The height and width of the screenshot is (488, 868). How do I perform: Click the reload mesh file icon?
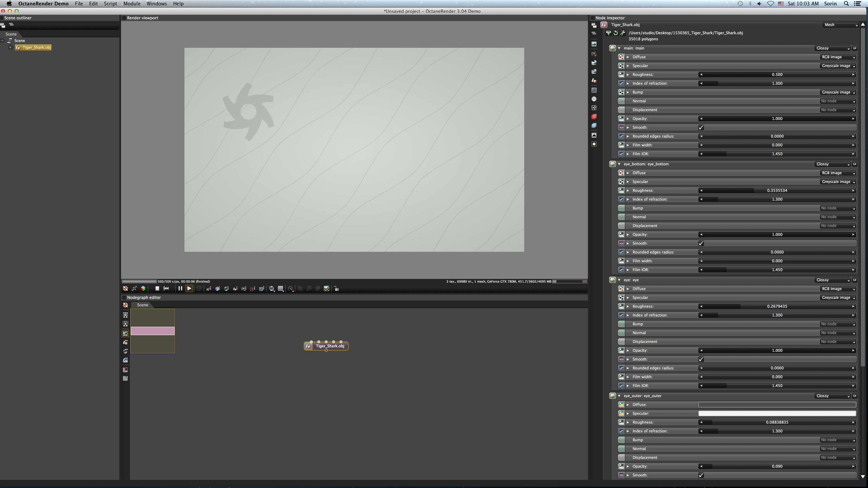(x=615, y=33)
